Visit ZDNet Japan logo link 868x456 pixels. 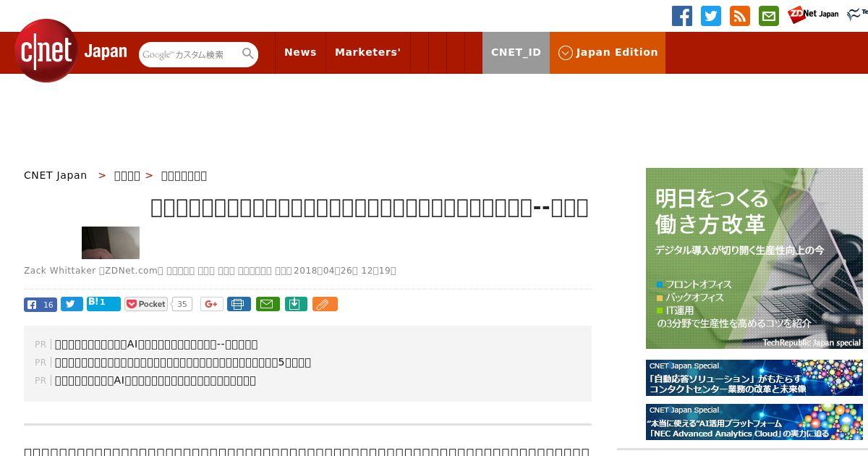[x=813, y=14]
